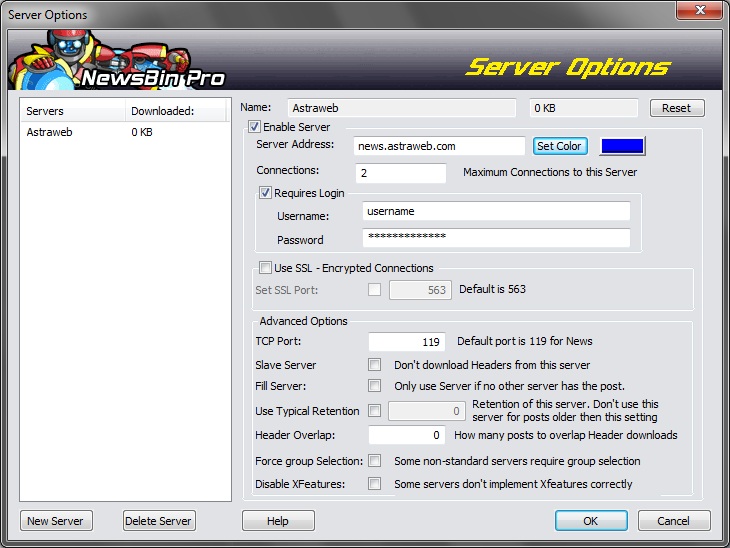Image resolution: width=730 pixels, height=548 pixels.
Task: Click the Reset button
Action: 677,108
